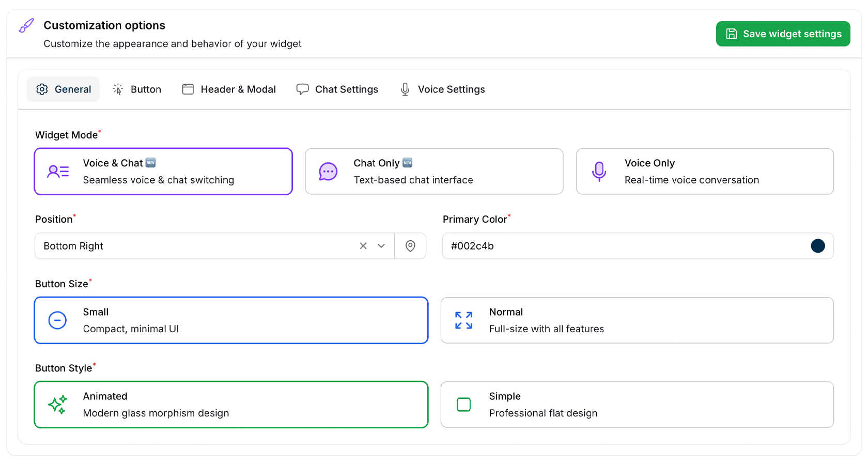The width and height of the screenshot is (868, 465).
Task: Click the chat bubble icon in Chat Only card
Action: [x=328, y=172]
